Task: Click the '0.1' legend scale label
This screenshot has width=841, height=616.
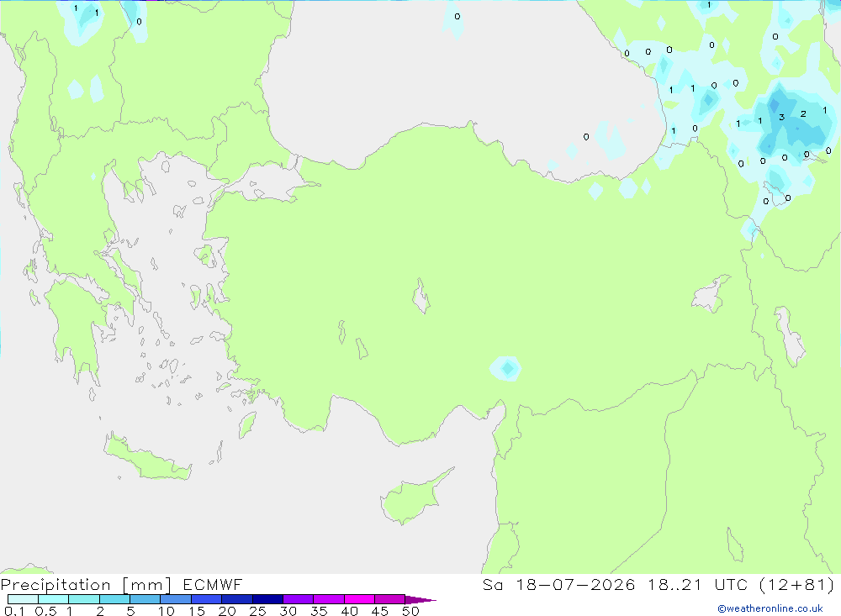Action: point(14,611)
